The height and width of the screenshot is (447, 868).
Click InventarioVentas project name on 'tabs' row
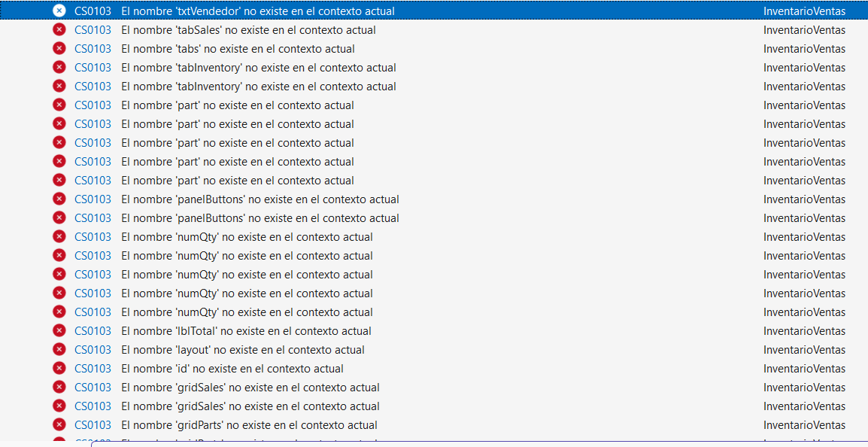[804, 49]
